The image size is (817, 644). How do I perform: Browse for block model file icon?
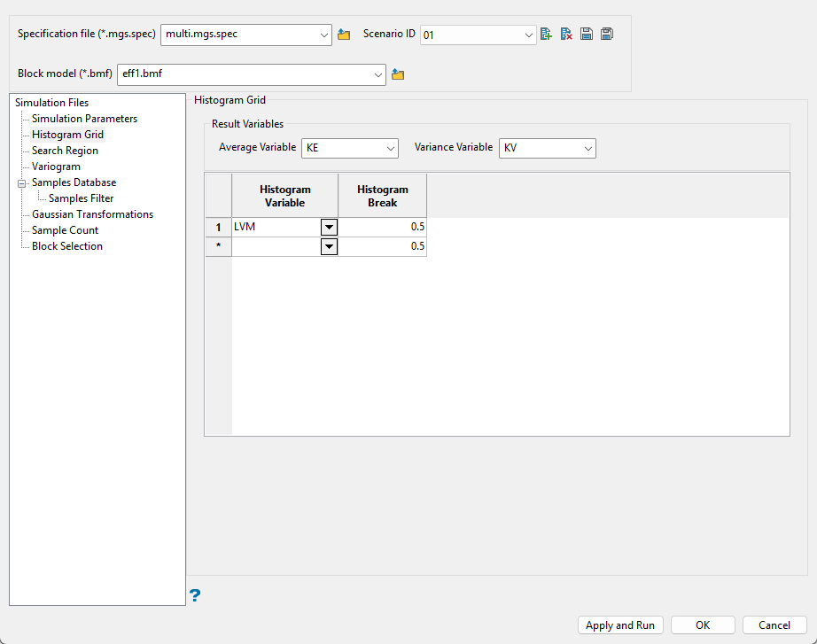click(398, 74)
